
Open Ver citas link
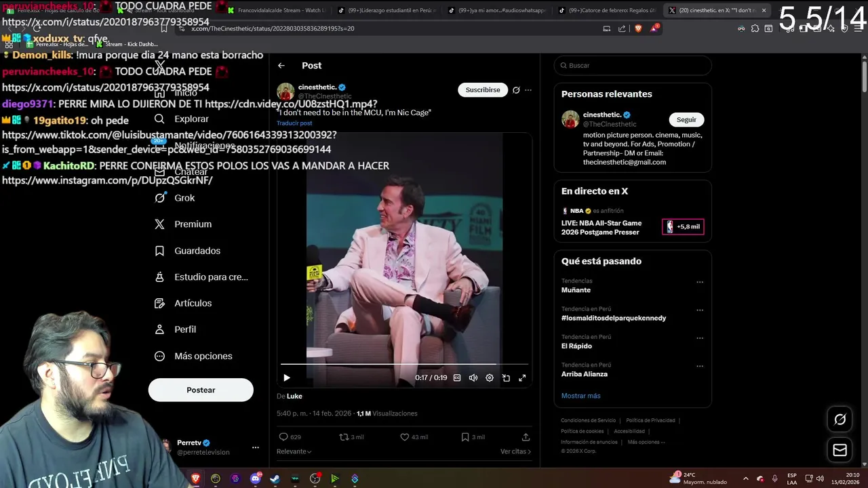(515, 451)
